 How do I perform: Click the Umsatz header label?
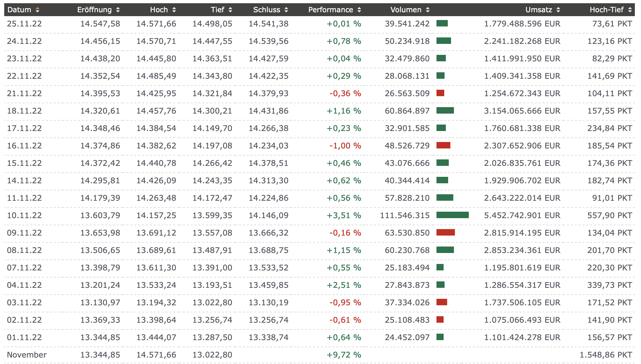539,10
